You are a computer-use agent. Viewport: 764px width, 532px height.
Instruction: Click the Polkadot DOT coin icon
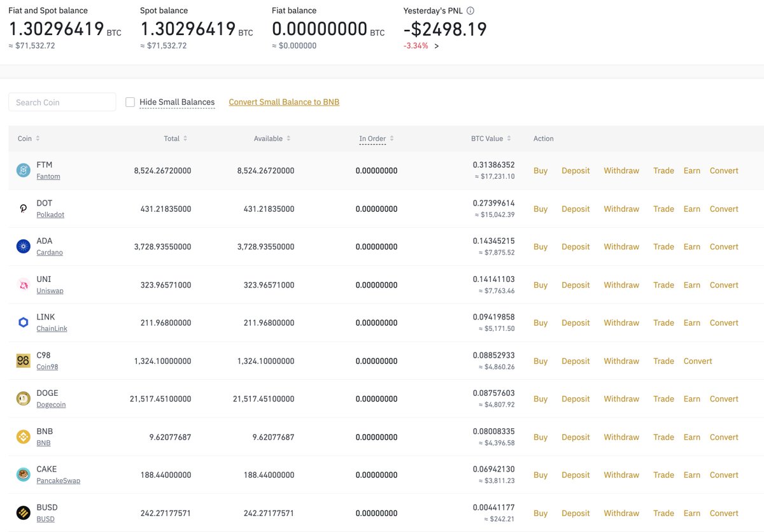click(24, 209)
